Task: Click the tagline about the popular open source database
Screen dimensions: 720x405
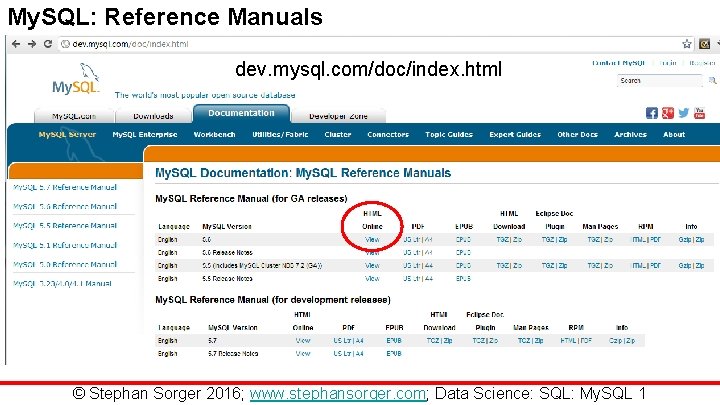Action: coord(205,95)
